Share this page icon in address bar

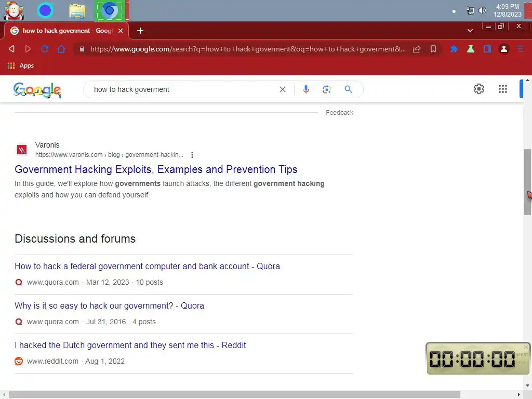point(417,49)
